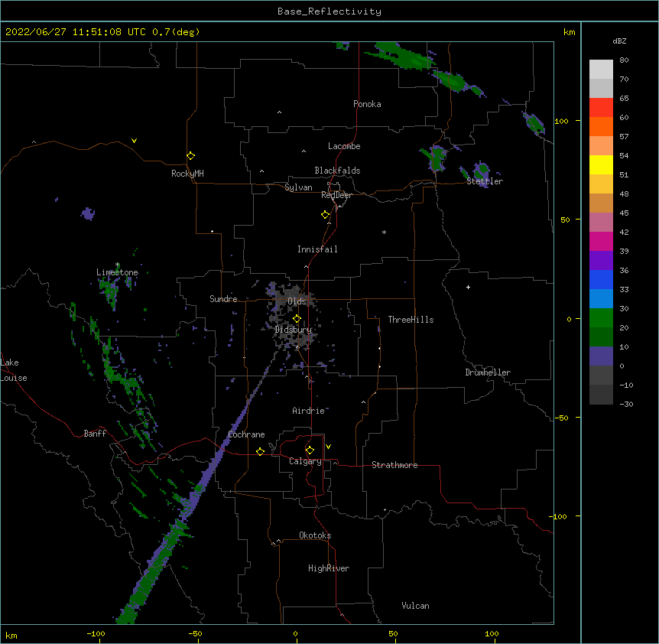Screen dimensions: 659x644
Task: Click the orange 57-60 dBZ legend swatch
Action: pyautogui.click(x=601, y=126)
